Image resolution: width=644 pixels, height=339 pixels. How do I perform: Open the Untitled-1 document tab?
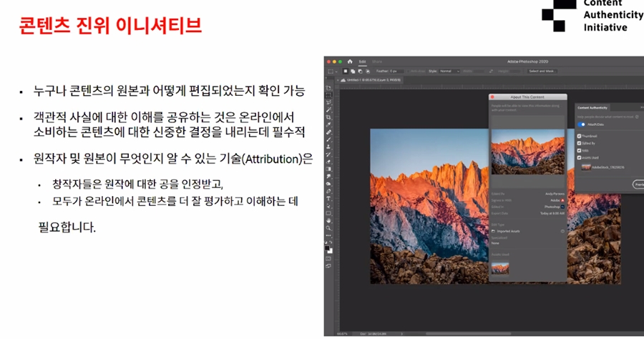click(371, 80)
